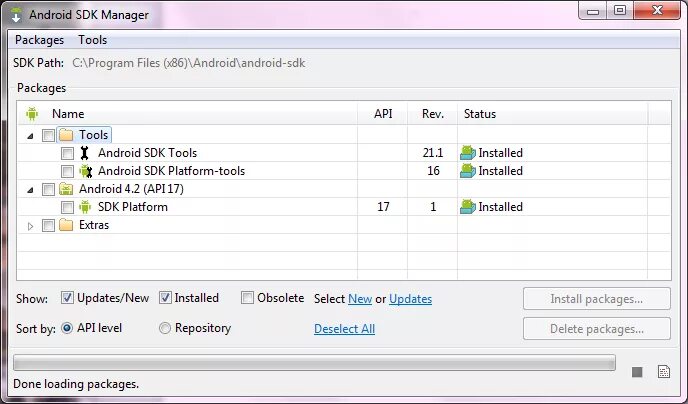Click the Install packages button
The width and height of the screenshot is (688, 404).
[x=597, y=299]
